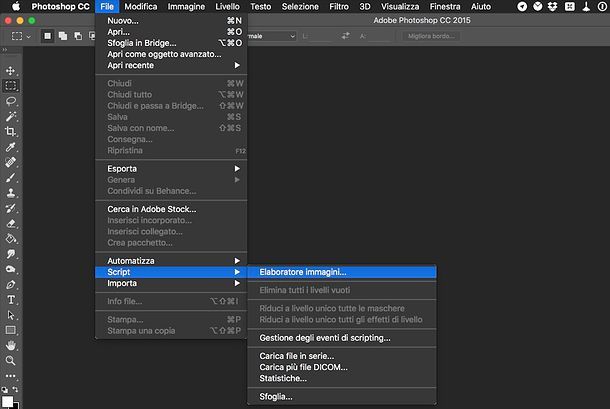Choose Sfoglia in Bridge...

tap(171, 43)
